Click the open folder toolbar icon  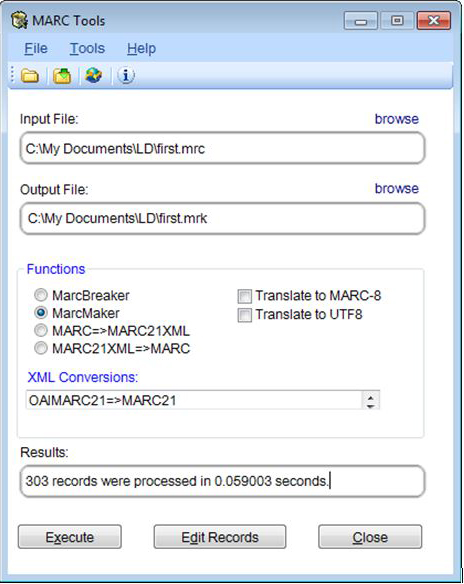pyautogui.click(x=30, y=76)
